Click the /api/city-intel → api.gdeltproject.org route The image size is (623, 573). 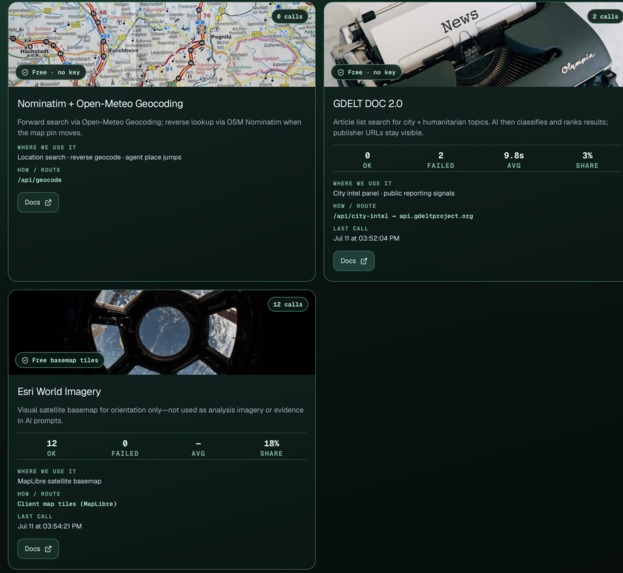point(403,216)
